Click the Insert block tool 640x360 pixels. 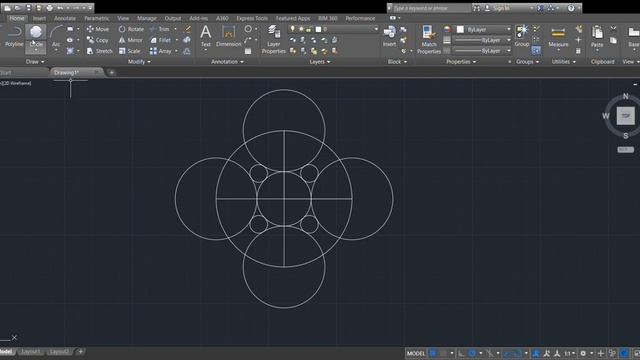[x=389, y=36]
